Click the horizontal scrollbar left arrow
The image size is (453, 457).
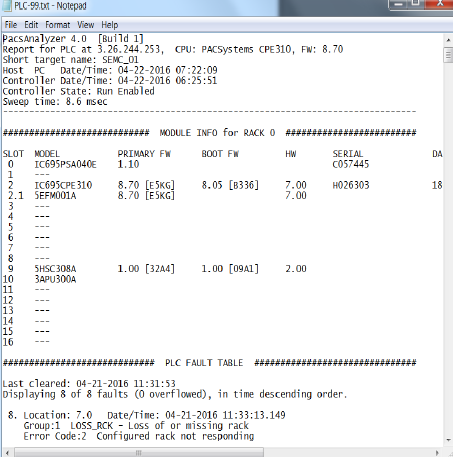coord(7,453)
